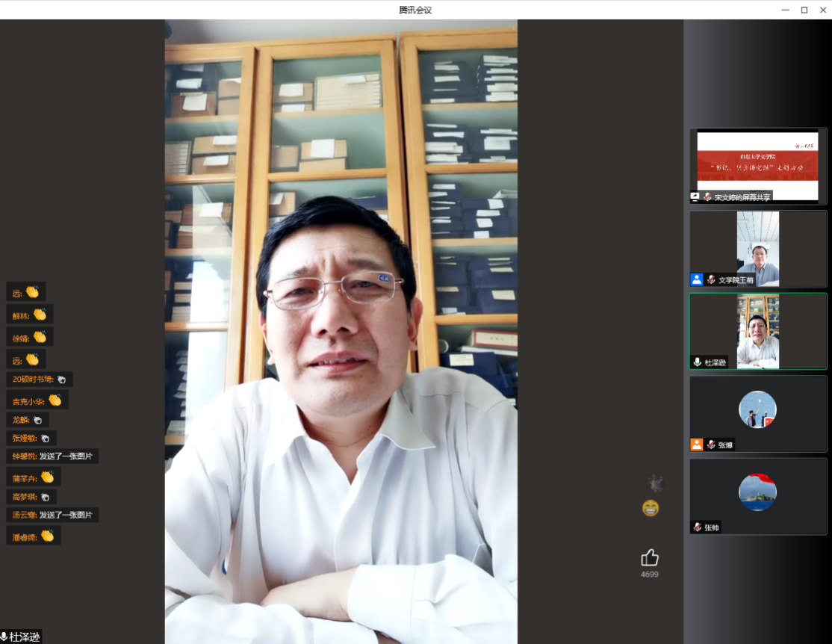The height and width of the screenshot is (644, 832).
Task: Click the muted microphone icon beside 张帅
Action: (x=697, y=527)
